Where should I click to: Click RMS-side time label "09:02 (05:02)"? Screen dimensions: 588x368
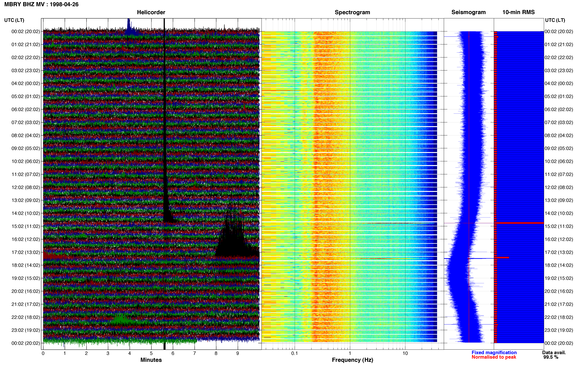coord(559,148)
